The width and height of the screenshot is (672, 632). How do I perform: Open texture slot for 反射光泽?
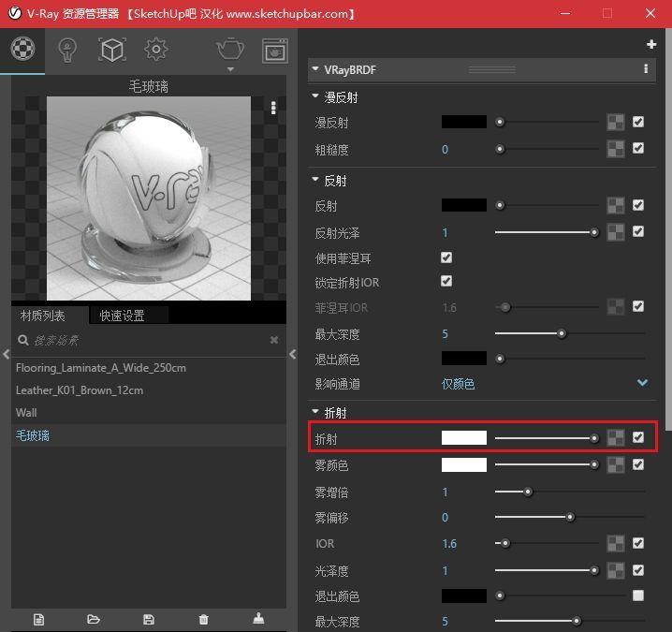click(x=616, y=232)
